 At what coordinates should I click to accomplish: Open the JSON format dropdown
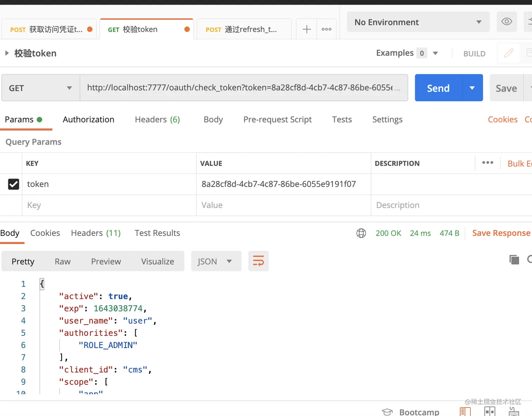(216, 261)
